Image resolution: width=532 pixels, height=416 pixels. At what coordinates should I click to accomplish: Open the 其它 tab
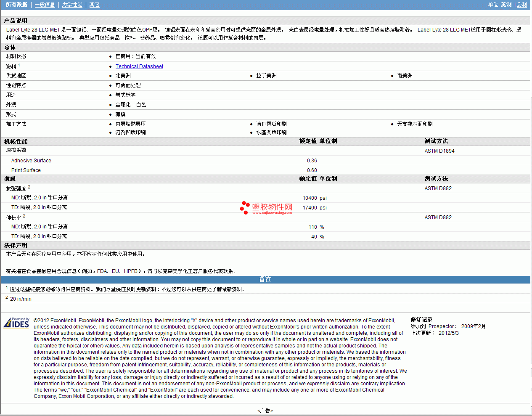click(x=95, y=5)
